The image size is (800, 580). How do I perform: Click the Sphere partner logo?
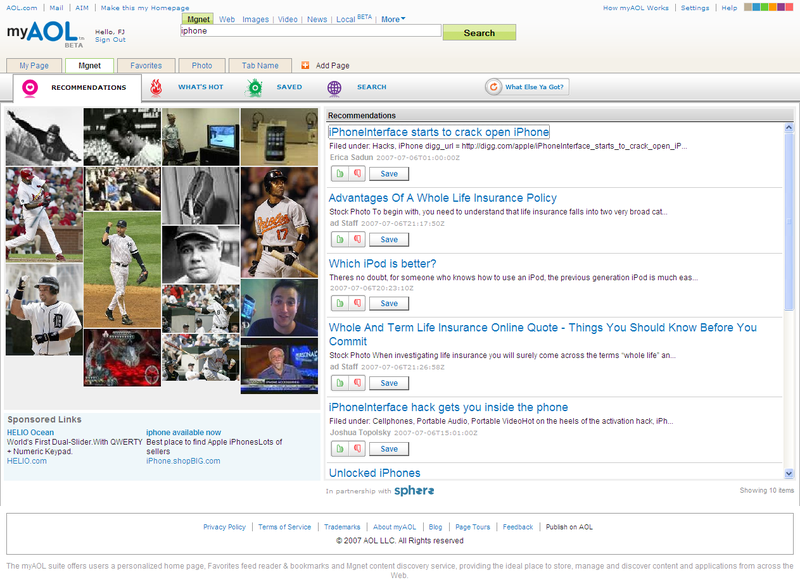[414, 491]
